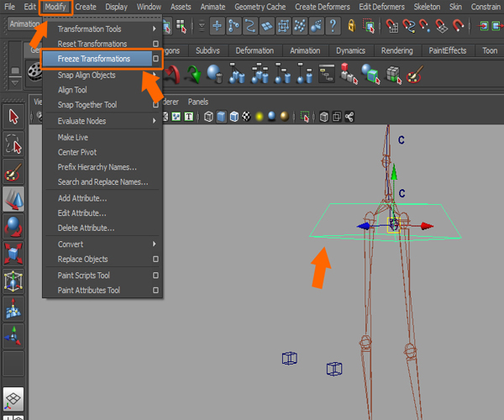Click the lock selection padlock icon
The image size is (504, 420).
click(352, 26)
